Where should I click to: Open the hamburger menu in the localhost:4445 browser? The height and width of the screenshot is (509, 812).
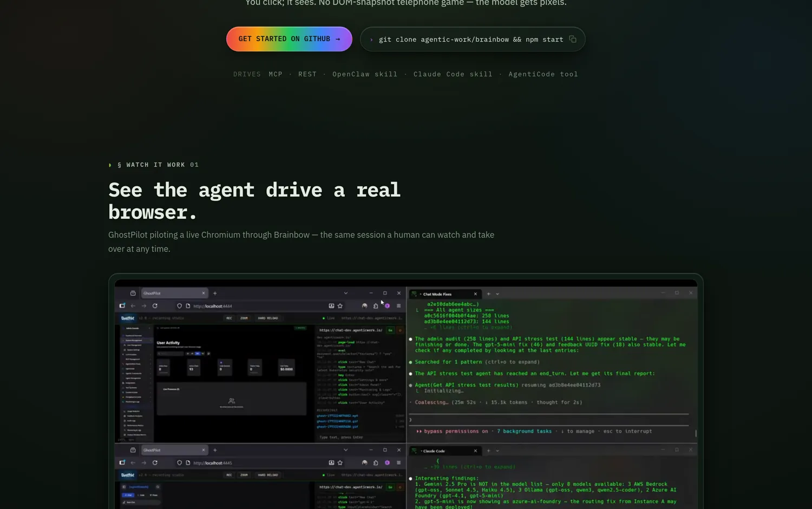399,463
